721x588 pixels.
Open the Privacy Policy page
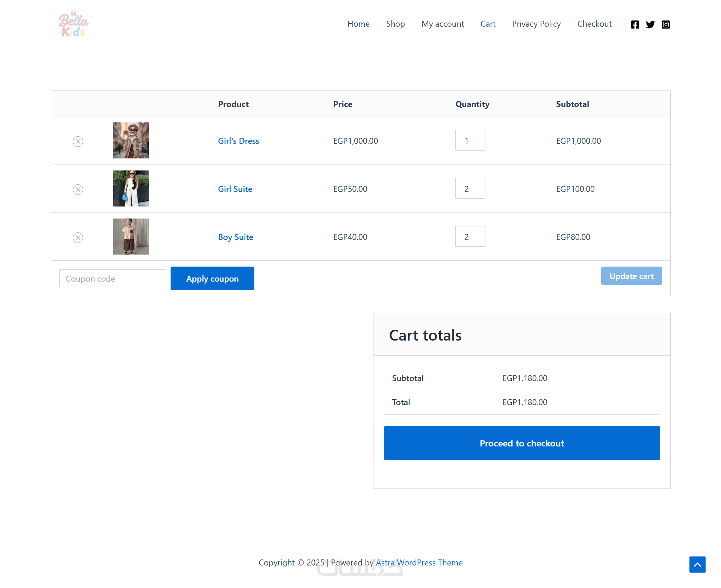click(x=536, y=24)
